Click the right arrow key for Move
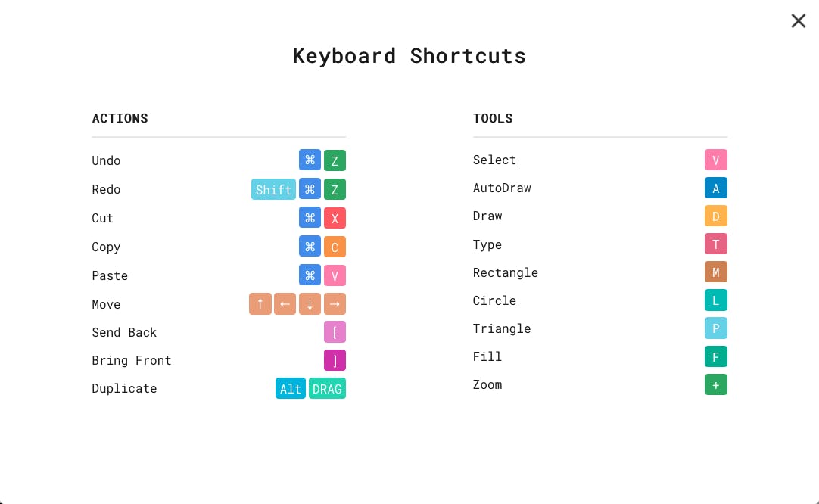 (x=335, y=304)
